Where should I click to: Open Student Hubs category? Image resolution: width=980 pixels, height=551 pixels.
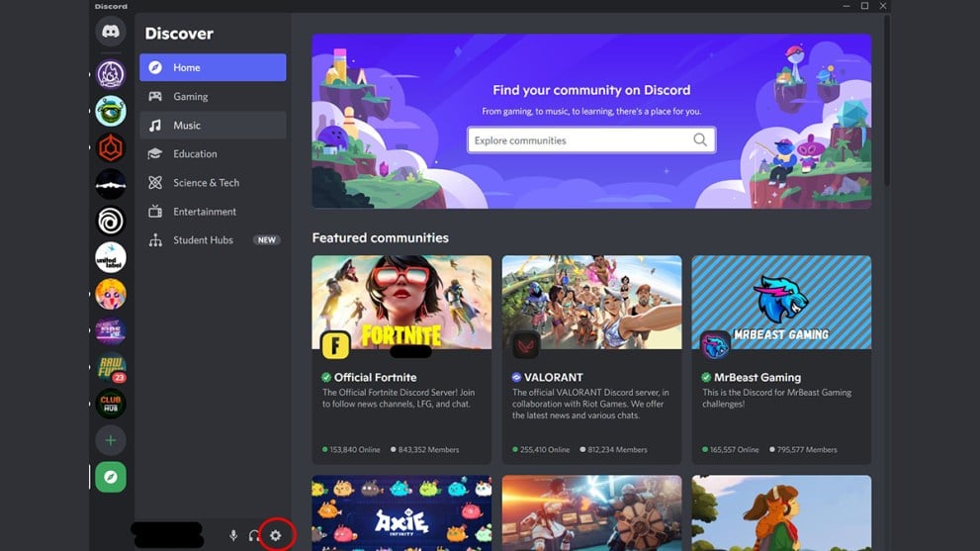213,240
